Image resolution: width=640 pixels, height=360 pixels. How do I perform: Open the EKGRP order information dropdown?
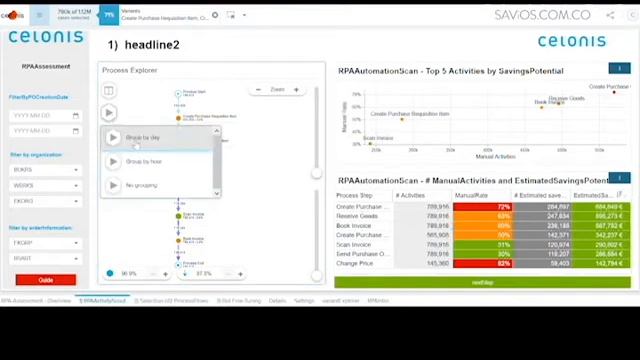(x=45, y=243)
